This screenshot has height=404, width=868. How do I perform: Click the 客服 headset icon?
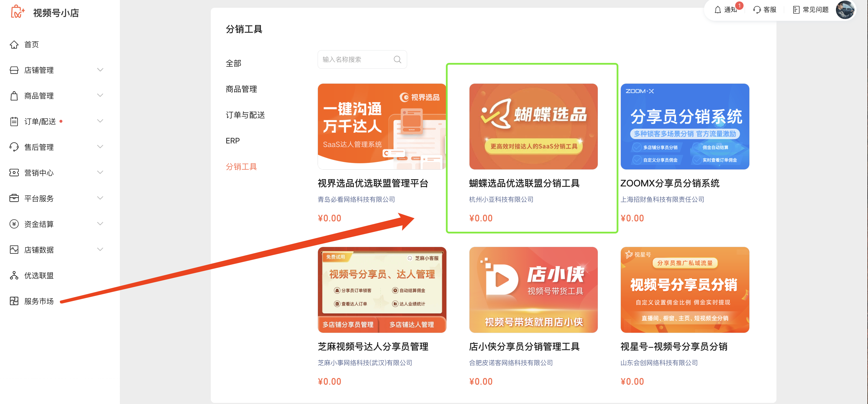[x=757, y=10]
